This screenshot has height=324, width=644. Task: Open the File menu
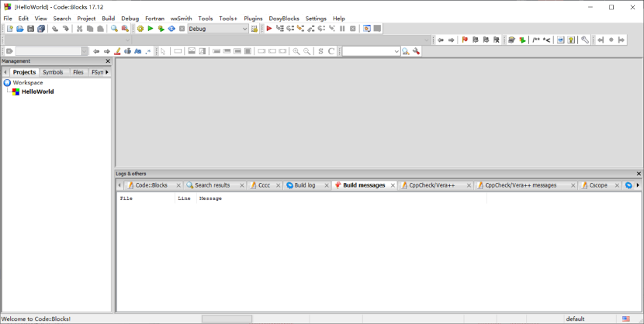(8, 19)
